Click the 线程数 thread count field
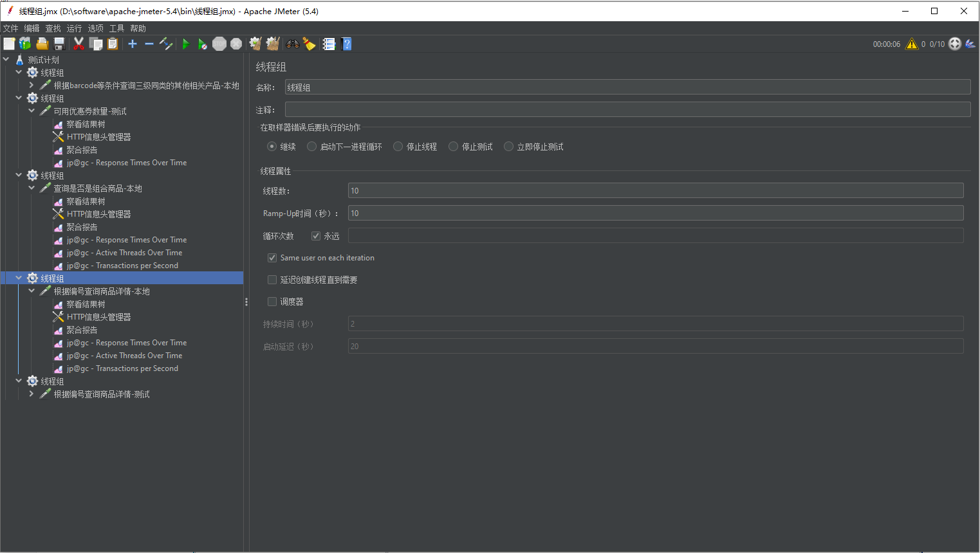The width and height of the screenshot is (980, 553). pyautogui.click(x=656, y=190)
